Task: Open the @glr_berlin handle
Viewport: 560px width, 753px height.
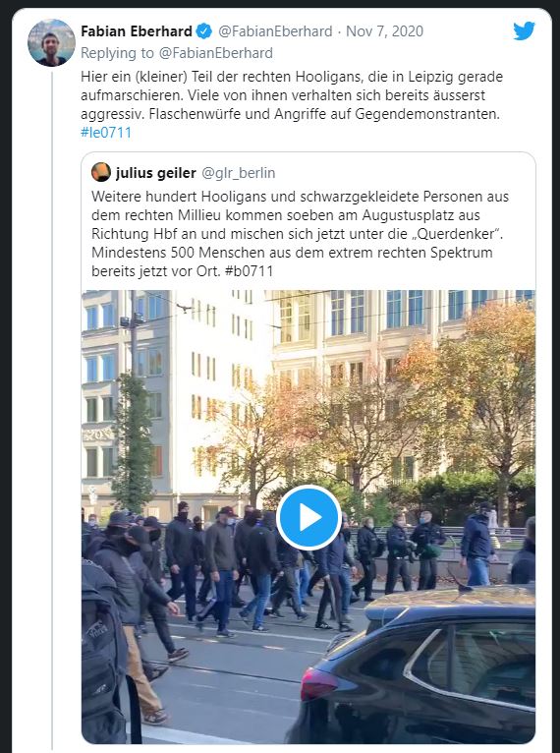Action: 239,173
